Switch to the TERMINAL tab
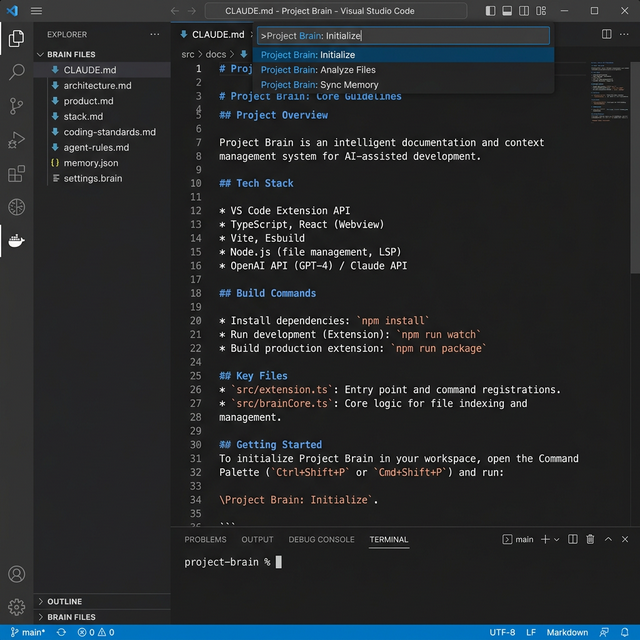Image resolution: width=640 pixels, height=640 pixels. click(x=389, y=540)
